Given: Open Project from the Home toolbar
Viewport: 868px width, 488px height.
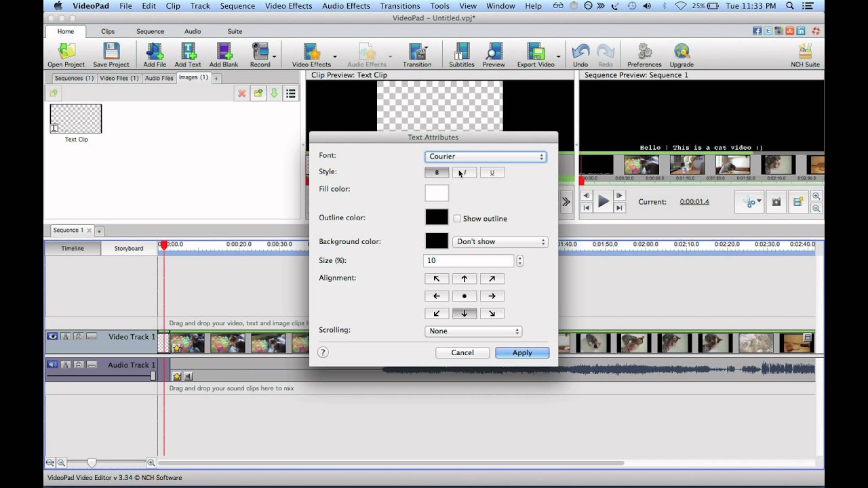Looking at the screenshot, I should tap(66, 56).
